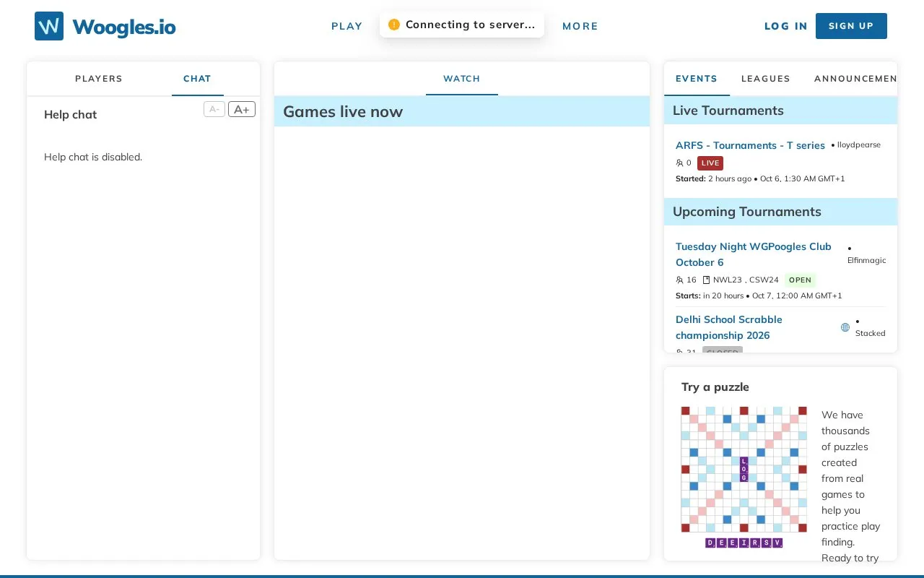Viewport: 924px width, 578px height.
Task: Open the ANNOUNCEMENTS tab
Action: click(x=855, y=79)
